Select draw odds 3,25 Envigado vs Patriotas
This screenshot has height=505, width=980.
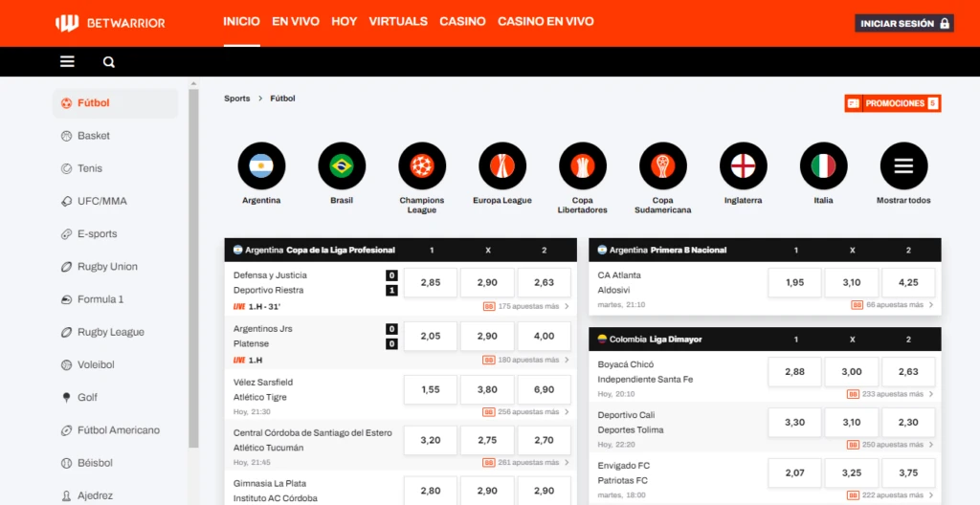tap(851, 473)
